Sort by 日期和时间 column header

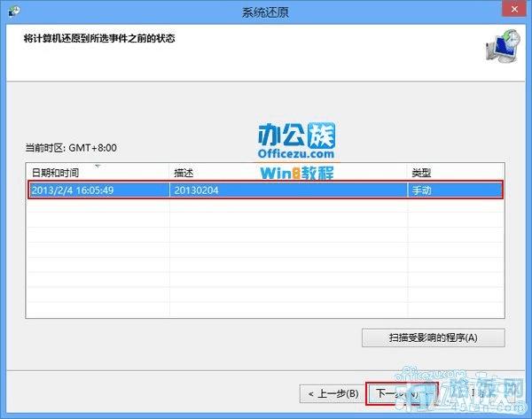(x=98, y=173)
